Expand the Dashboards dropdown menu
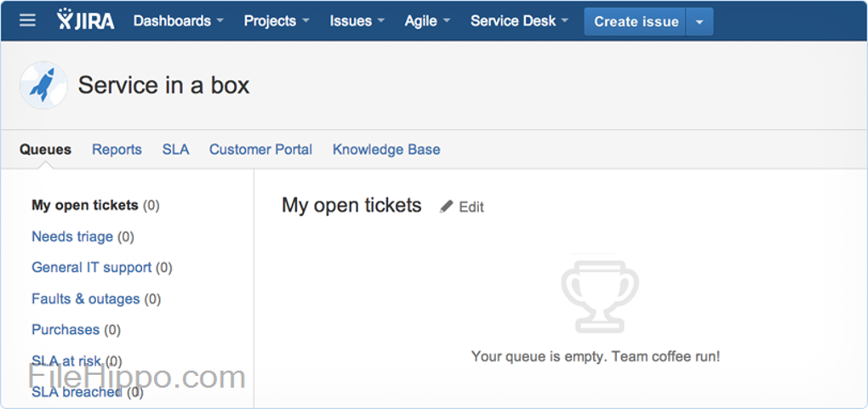The height and width of the screenshot is (409, 868). click(x=179, y=21)
